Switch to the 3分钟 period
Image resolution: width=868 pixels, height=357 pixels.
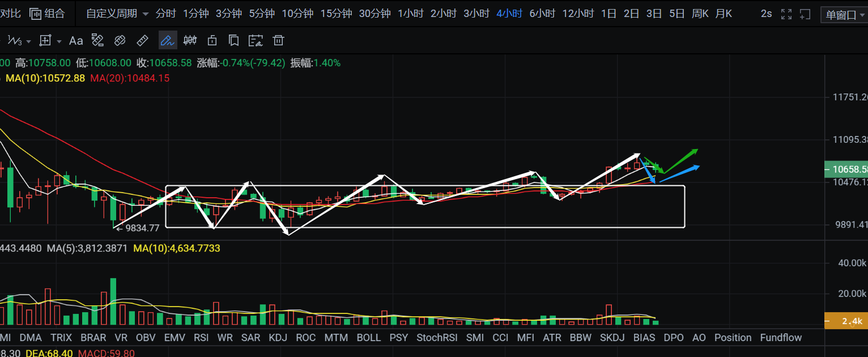[x=229, y=14]
